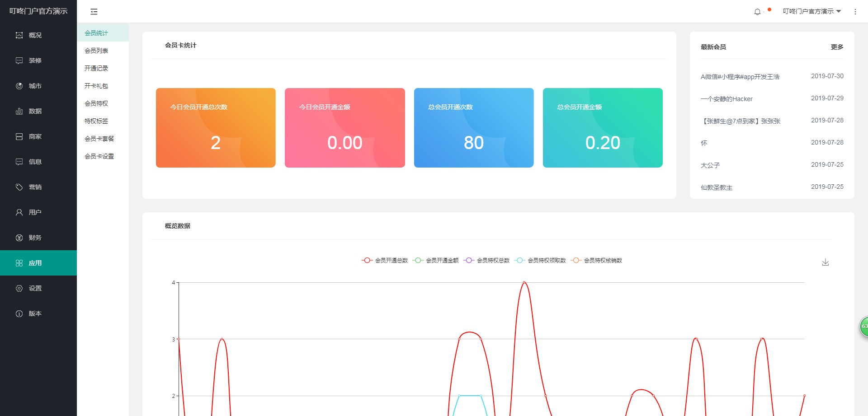The width and height of the screenshot is (868, 416).
Task: Click the green floating badge at right edge
Action: [x=863, y=327]
